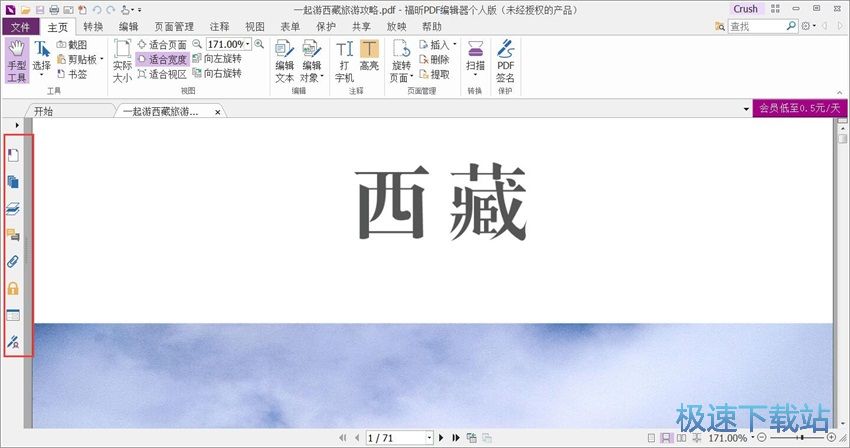Click in the Find (查找) search field
850x448 pixels.
pyautogui.click(x=756, y=26)
